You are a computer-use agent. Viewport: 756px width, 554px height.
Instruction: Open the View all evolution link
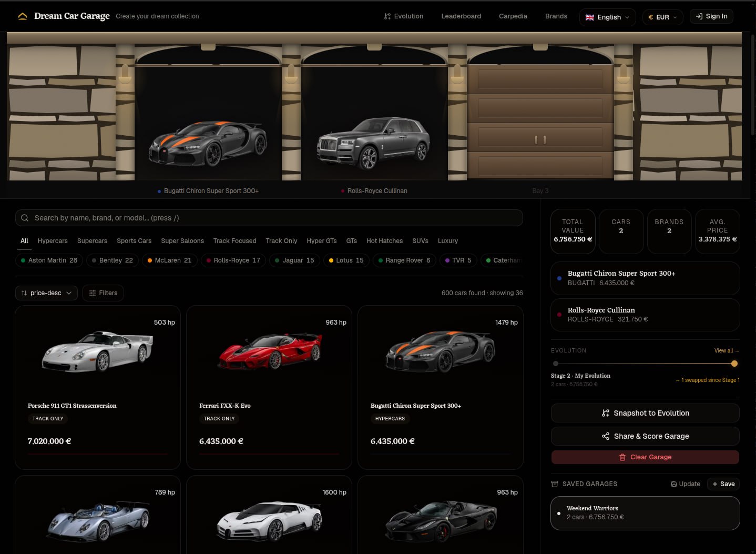[727, 350]
